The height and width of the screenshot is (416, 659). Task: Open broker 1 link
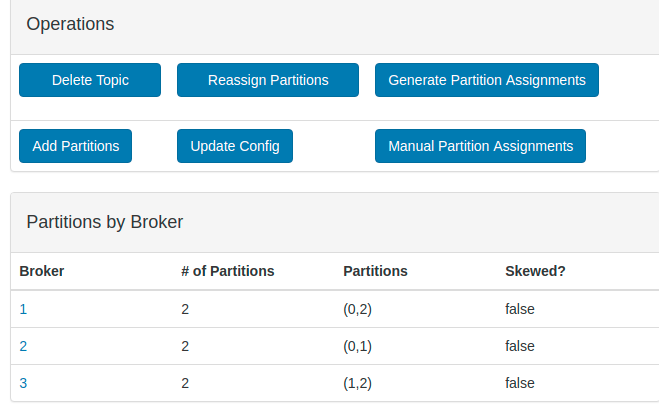[x=23, y=309]
